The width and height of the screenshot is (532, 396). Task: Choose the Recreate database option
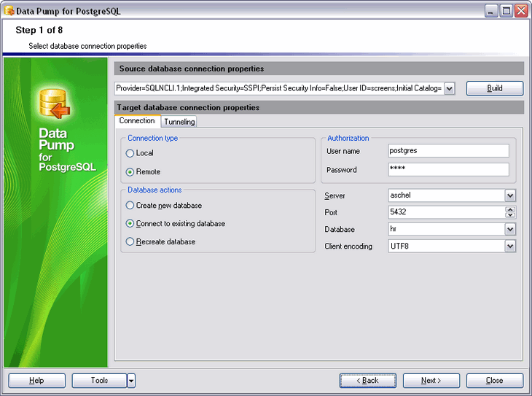(130, 242)
